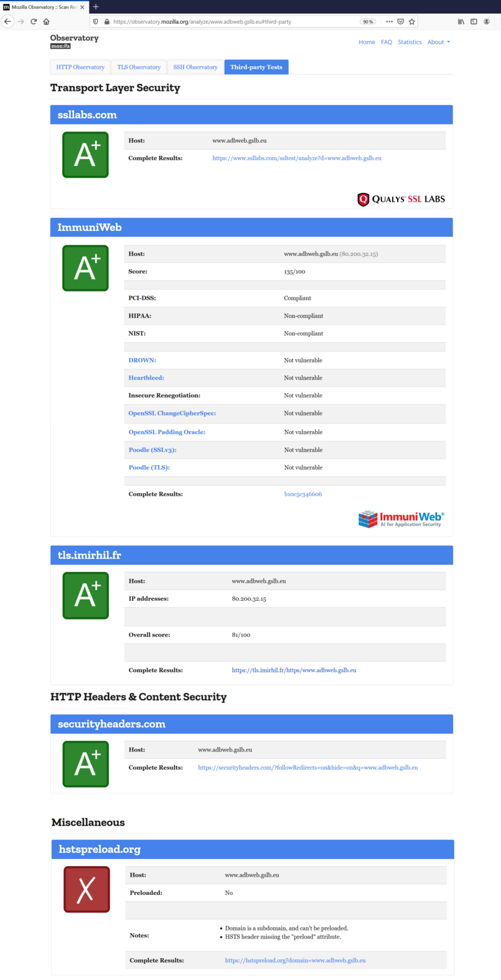
Task: Click the HTTP Headers & Content Security heading
Action: pos(138,697)
